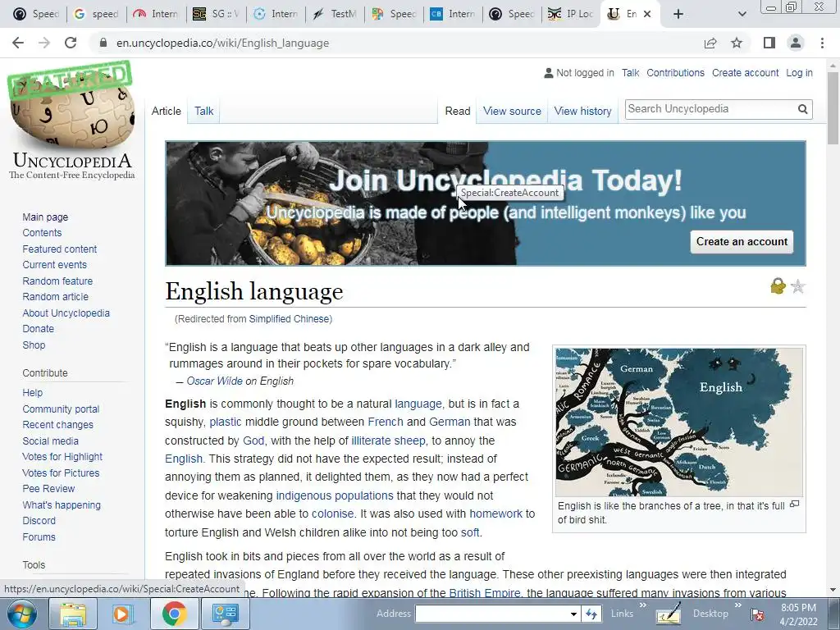840x630 pixels.
Task: Click the padlock protection icon beside article title
Action: [x=778, y=286]
